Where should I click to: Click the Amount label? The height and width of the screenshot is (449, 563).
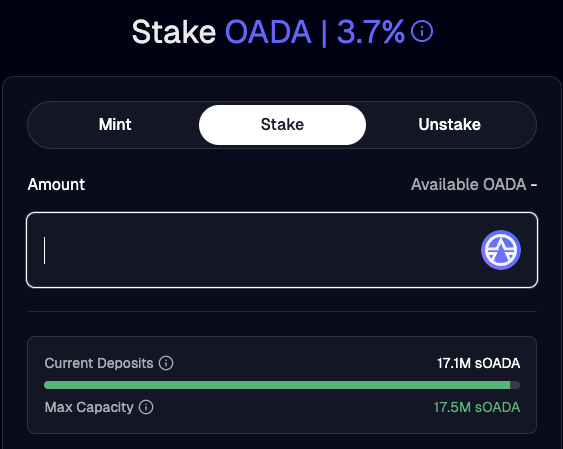tap(56, 184)
